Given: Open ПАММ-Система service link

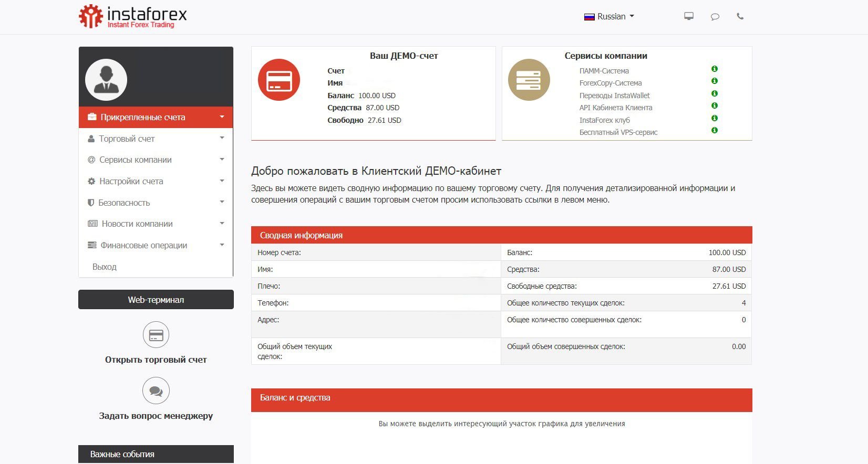Looking at the screenshot, I should [604, 71].
